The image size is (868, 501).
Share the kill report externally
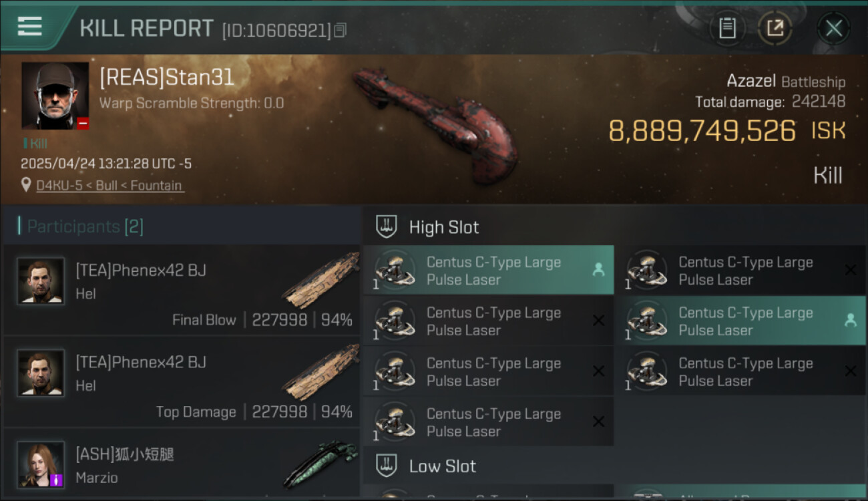pyautogui.click(x=775, y=28)
